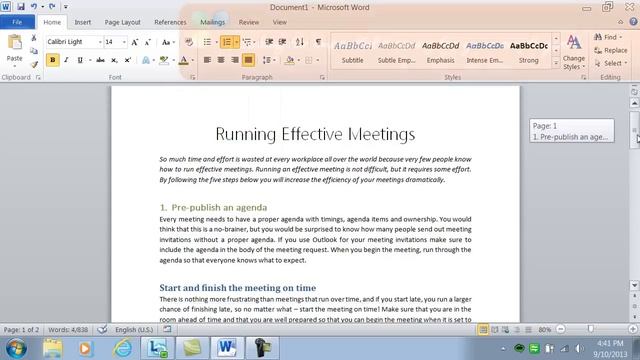Toggle Underline formatting
Image resolution: width=640 pixels, height=360 pixels.
[80, 60]
